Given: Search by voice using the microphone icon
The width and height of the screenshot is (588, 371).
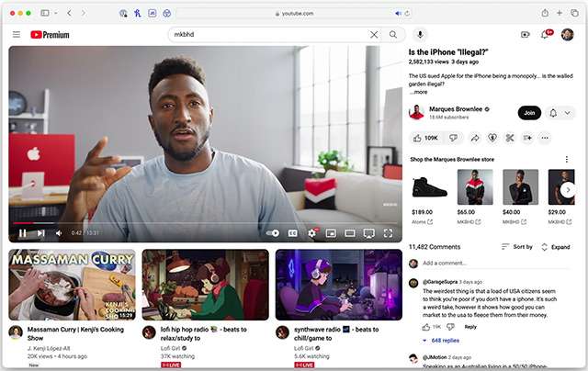Looking at the screenshot, I should [420, 34].
